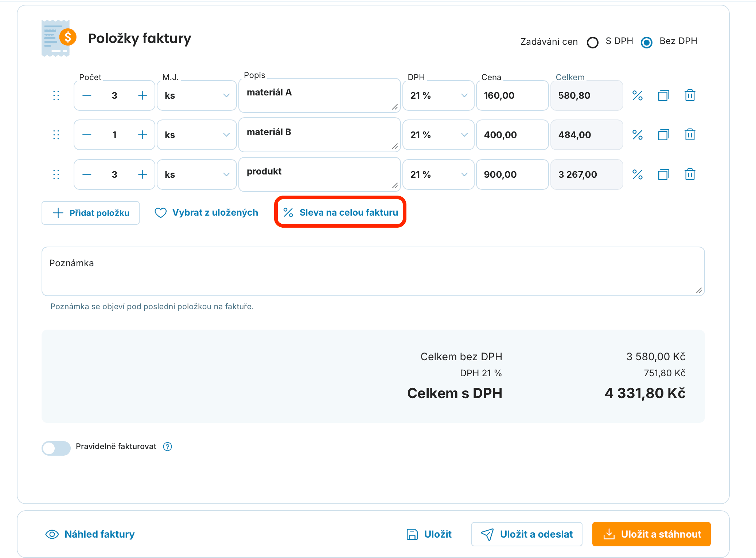The width and height of the screenshot is (756, 558).
Task: Open DPH rate dropdown for produkt
Action: pyautogui.click(x=439, y=174)
